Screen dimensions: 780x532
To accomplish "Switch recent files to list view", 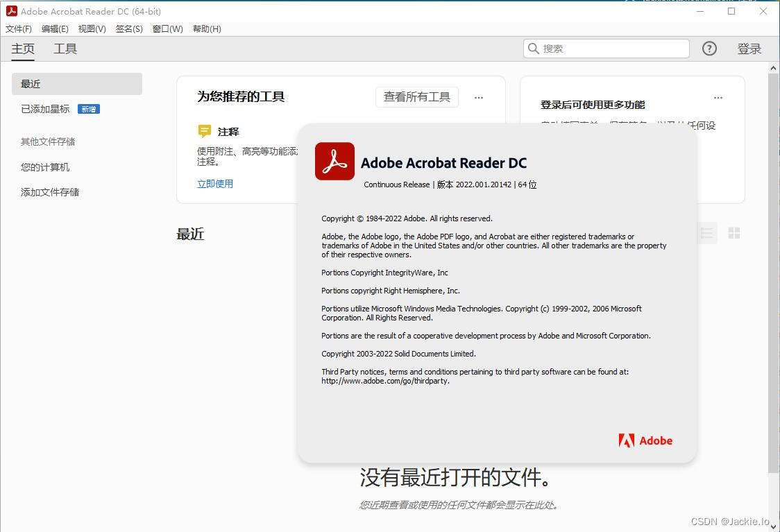I will click(706, 232).
